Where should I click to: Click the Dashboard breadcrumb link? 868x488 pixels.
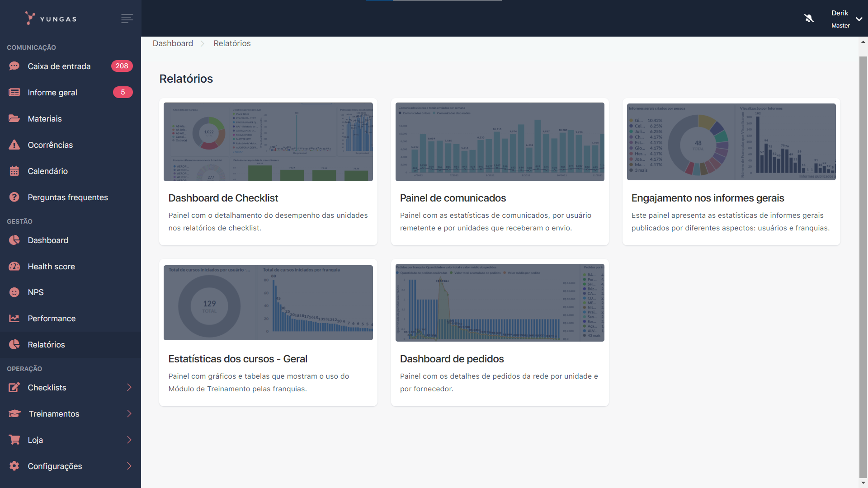[x=173, y=43]
